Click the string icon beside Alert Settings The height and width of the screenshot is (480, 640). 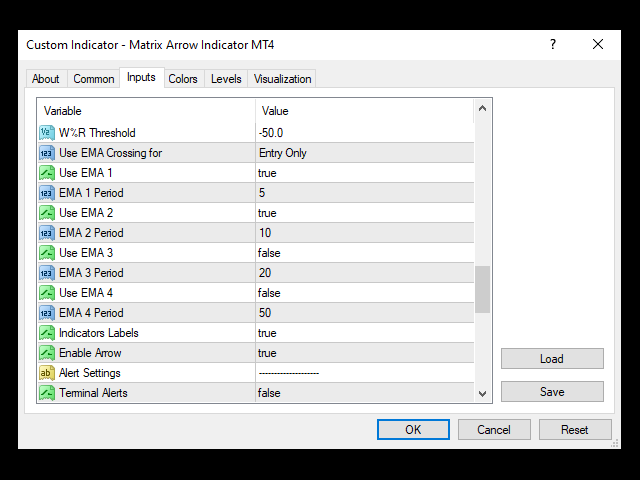point(47,373)
